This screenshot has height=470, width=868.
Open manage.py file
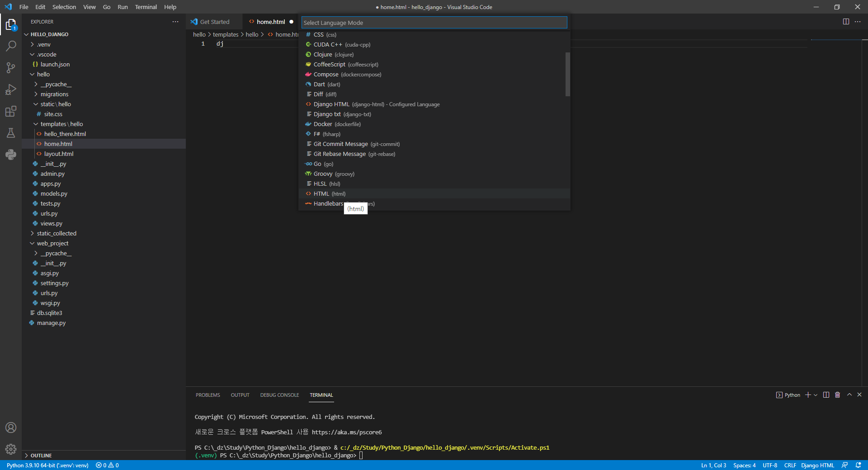pos(104,323)
